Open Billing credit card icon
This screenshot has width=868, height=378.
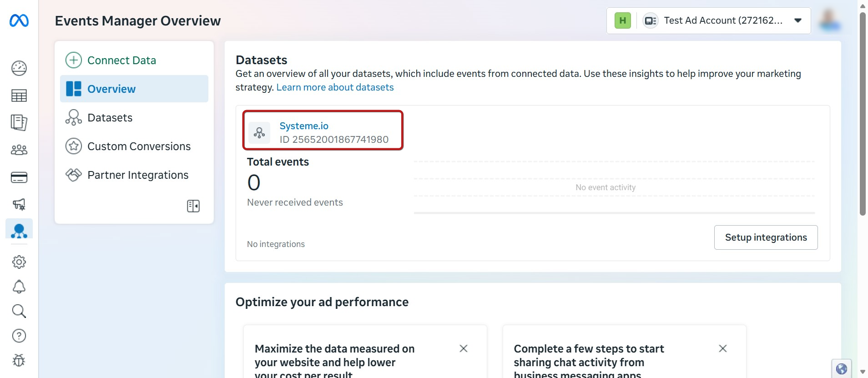(19, 177)
